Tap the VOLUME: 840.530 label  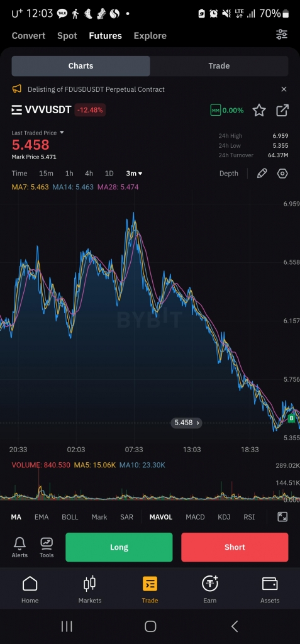tap(41, 465)
